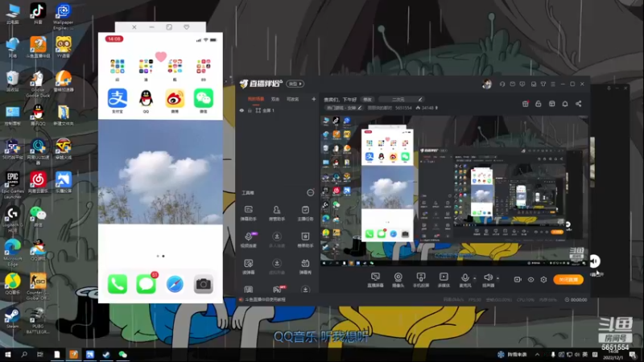Switch to the second scene tab

[275, 99]
